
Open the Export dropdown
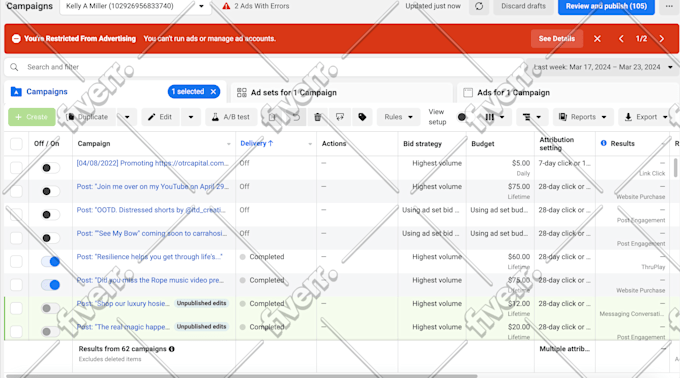(x=646, y=117)
